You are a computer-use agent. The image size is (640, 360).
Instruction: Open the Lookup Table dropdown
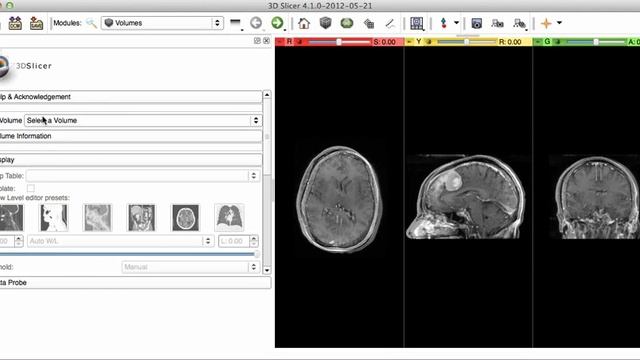click(143, 176)
